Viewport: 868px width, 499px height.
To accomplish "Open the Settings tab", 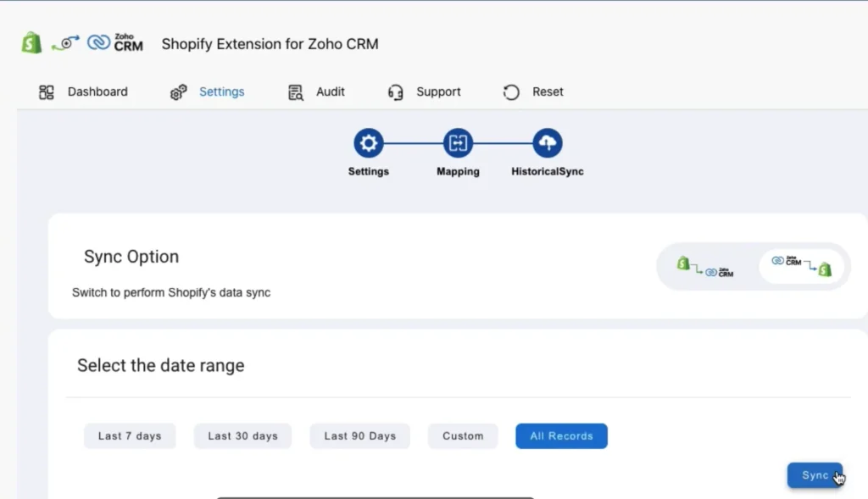I will coord(221,91).
